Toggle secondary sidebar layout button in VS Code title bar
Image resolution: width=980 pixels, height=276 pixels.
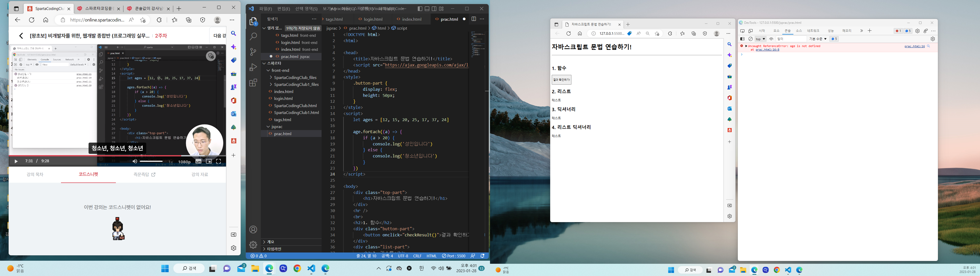434,9
